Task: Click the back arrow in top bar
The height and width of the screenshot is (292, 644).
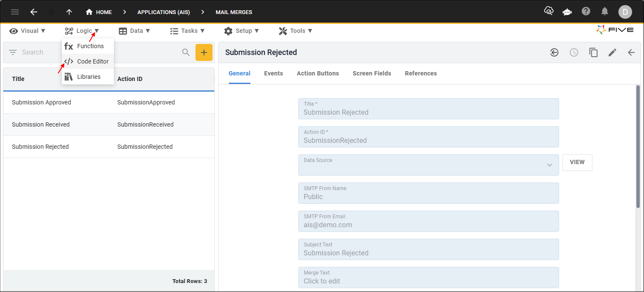Action: point(34,12)
